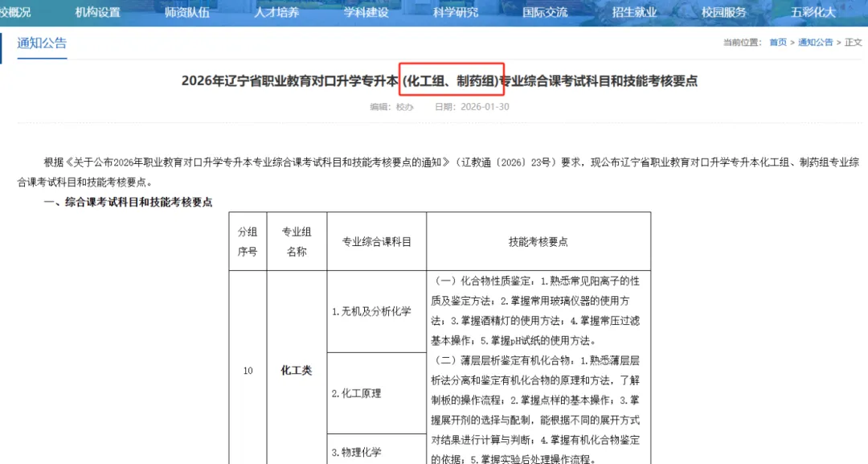Open the 人才培养 navigation menu
The image size is (868, 464).
click(276, 12)
